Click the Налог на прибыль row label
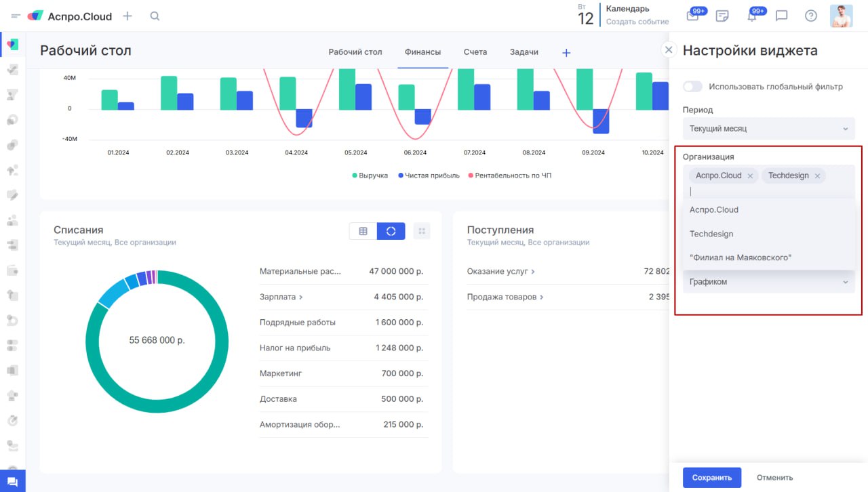Image resolution: width=868 pixels, height=492 pixels. [295, 348]
